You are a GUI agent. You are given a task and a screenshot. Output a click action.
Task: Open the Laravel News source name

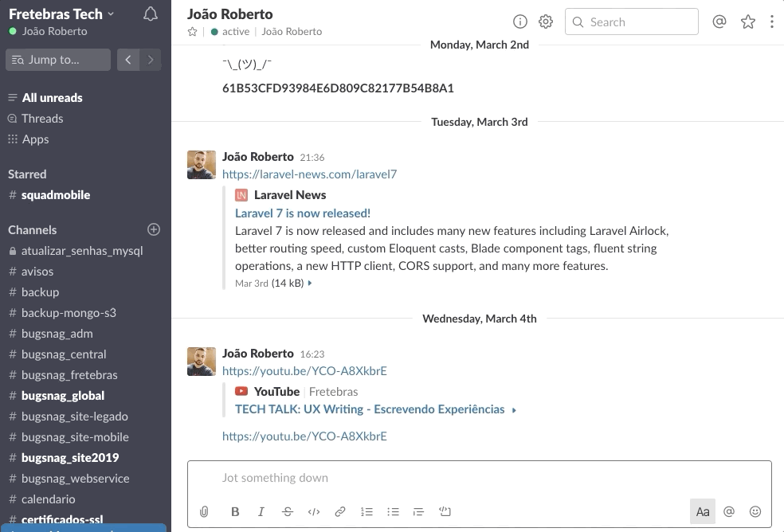(290, 195)
